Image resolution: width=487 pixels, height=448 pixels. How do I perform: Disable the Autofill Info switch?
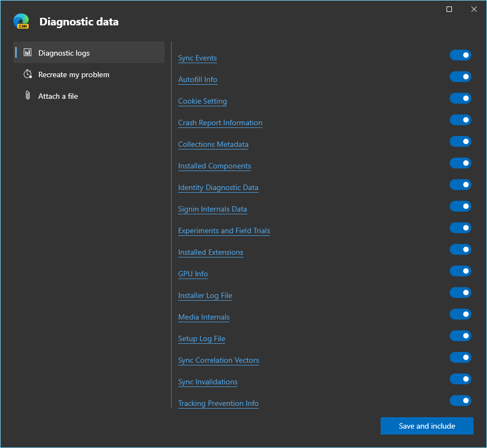[461, 77]
